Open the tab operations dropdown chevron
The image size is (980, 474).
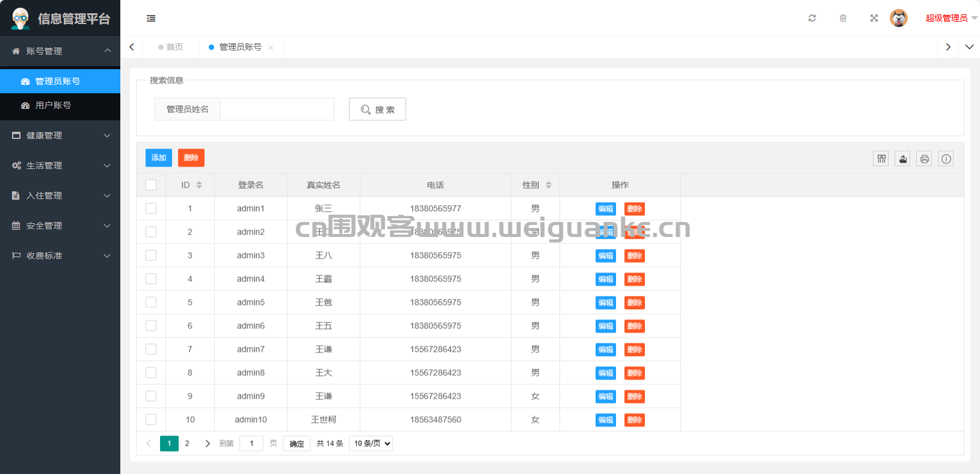point(969,47)
